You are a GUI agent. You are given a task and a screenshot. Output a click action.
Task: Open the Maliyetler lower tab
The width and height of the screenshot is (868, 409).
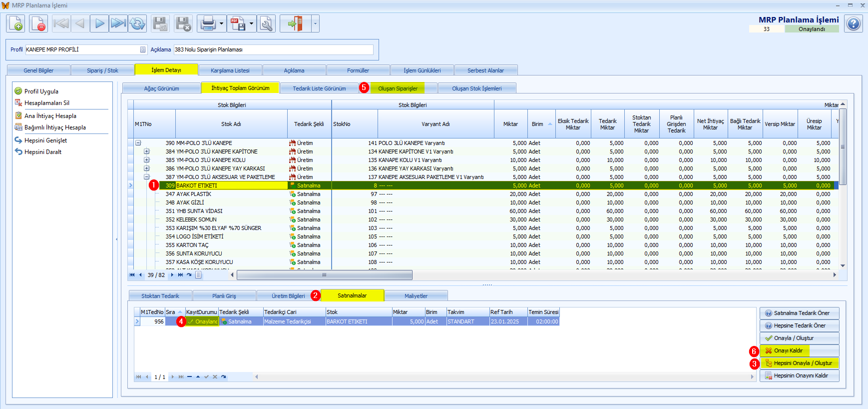pos(416,296)
